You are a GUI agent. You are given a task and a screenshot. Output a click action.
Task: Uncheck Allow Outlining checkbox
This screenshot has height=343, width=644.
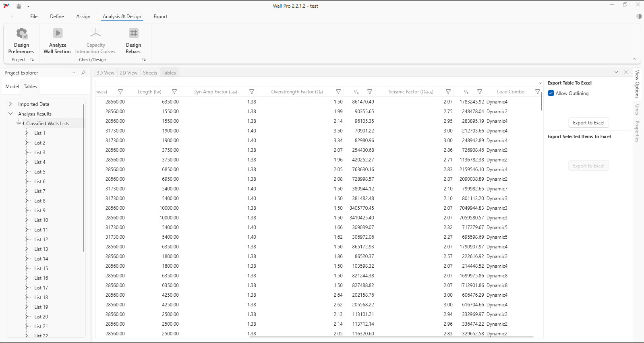[551, 93]
